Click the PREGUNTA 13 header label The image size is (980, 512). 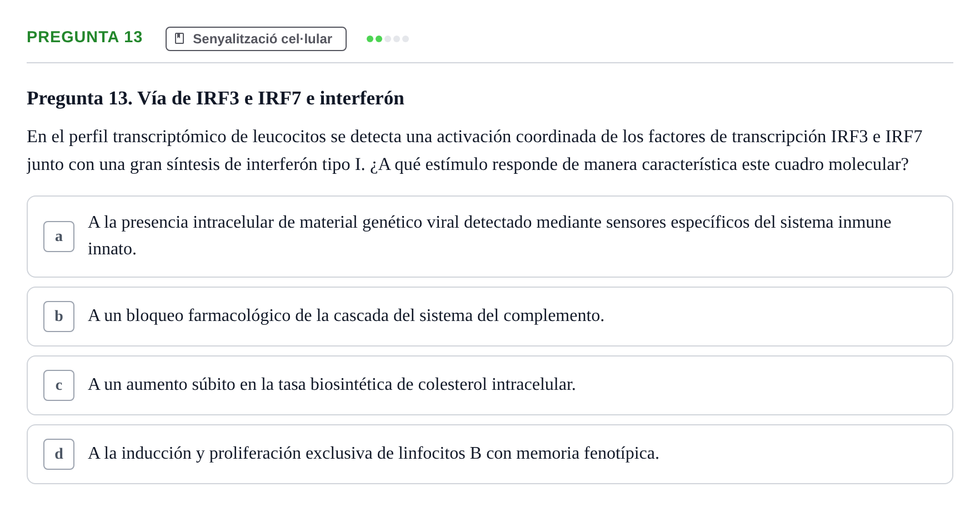click(x=84, y=37)
